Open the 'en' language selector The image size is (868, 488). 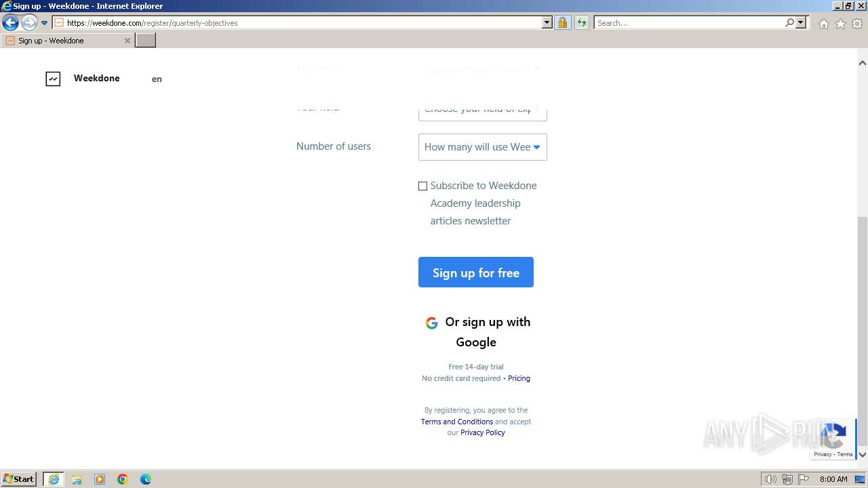tap(157, 79)
